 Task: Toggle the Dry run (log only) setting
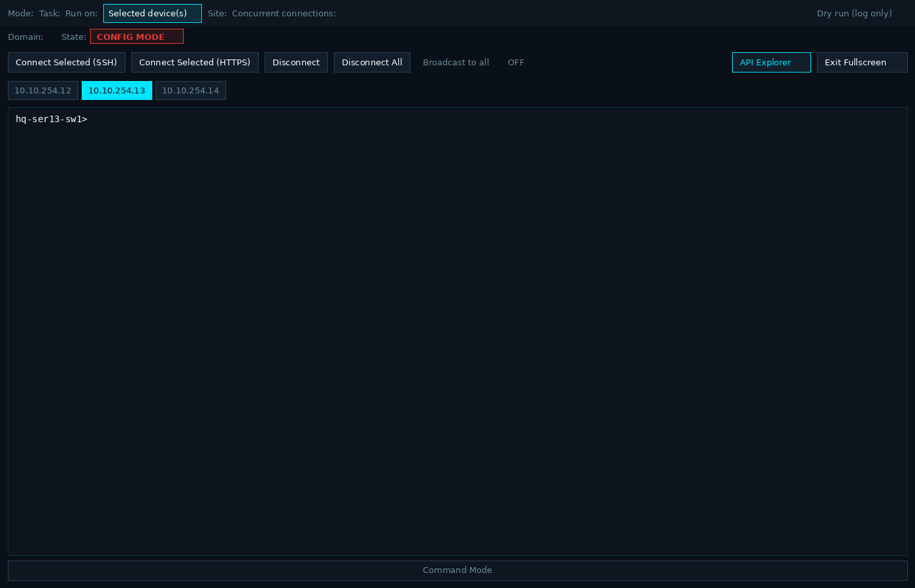[854, 13]
